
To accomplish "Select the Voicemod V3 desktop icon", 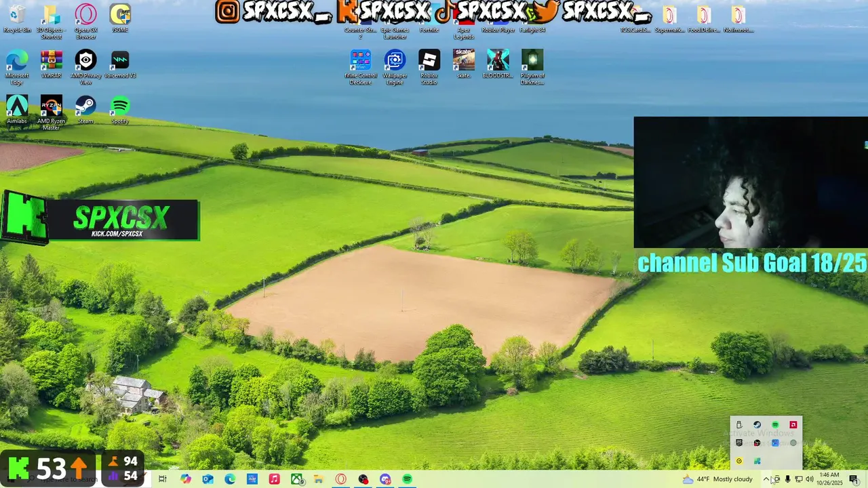I will coord(120,64).
